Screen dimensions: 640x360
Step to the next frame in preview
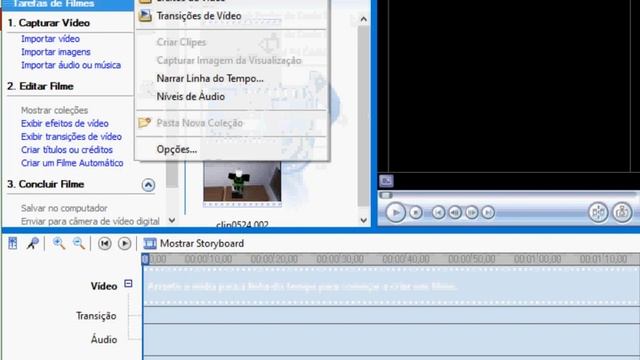471,212
